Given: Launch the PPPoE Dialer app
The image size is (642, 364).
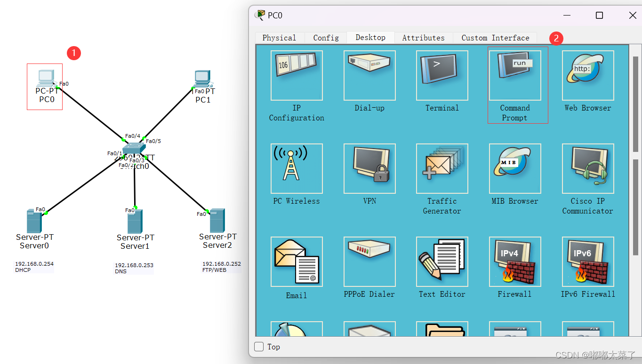Looking at the screenshot, I should [x=369, y=262].
